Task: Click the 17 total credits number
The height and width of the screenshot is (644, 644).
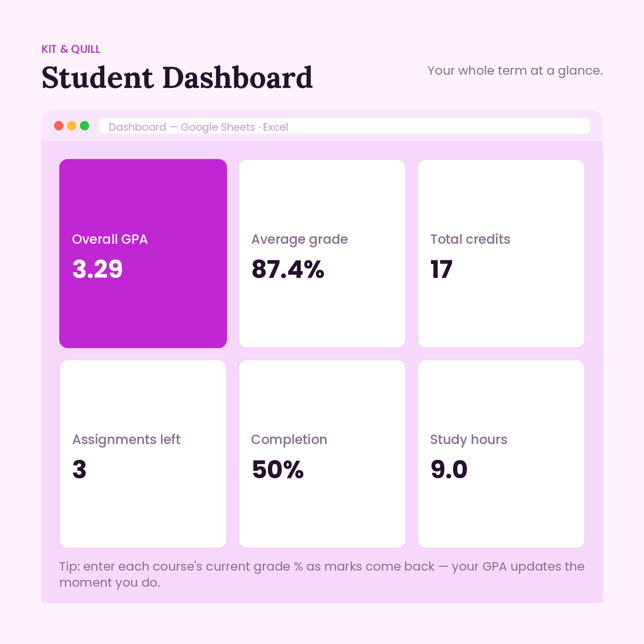Action: 441,269
